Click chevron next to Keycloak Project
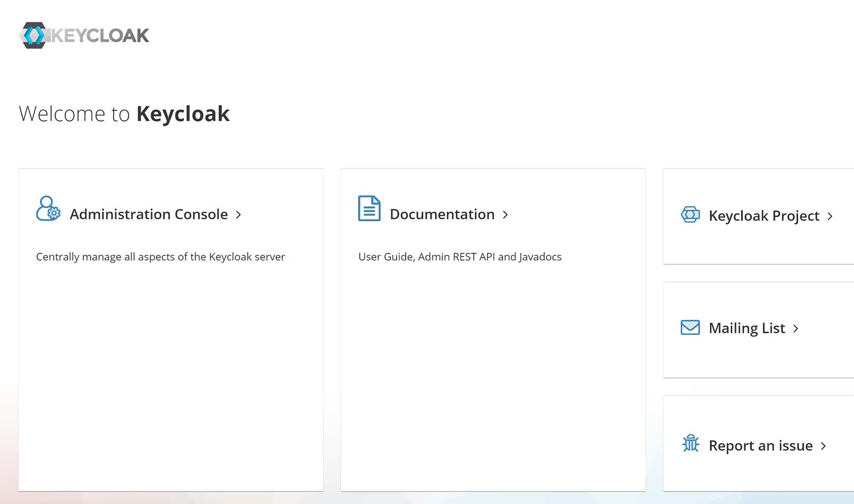The height and width of the screenshot is (504, 854). (x=830, y=216)
